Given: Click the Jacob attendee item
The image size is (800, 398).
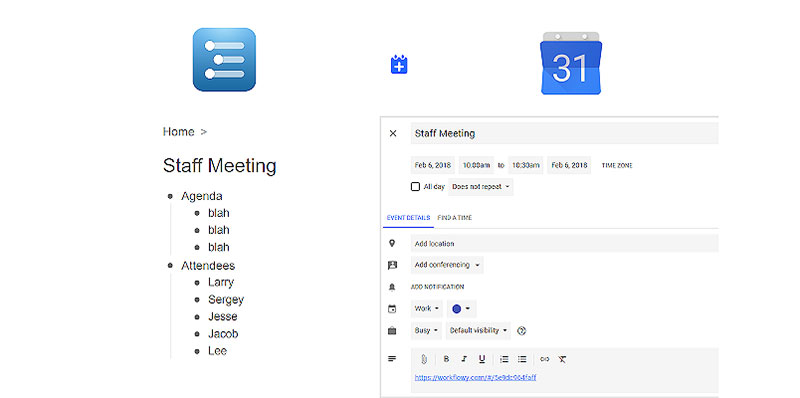Looking at the screenshot, I should [223, 334].
